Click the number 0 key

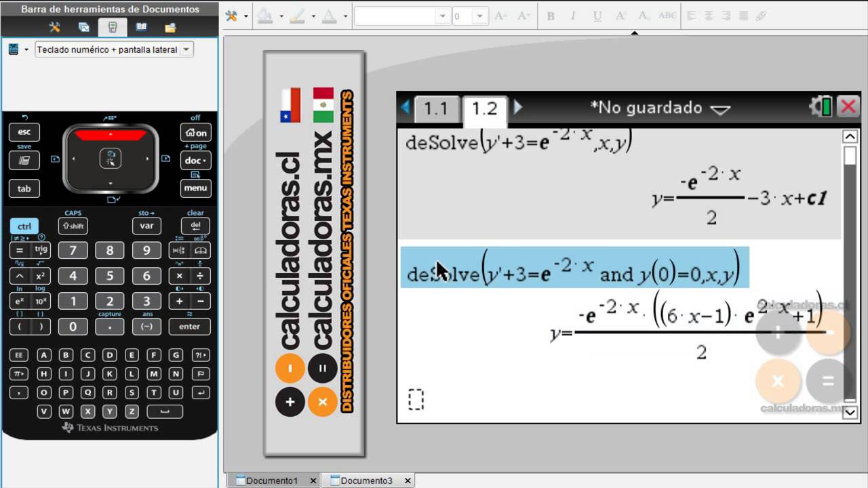point(73,326)
